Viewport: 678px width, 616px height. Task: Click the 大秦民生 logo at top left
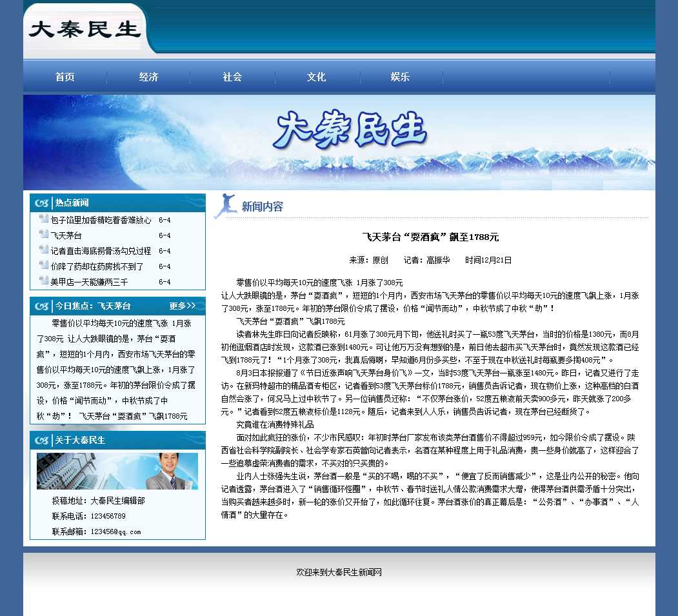(x=85, y=30)
